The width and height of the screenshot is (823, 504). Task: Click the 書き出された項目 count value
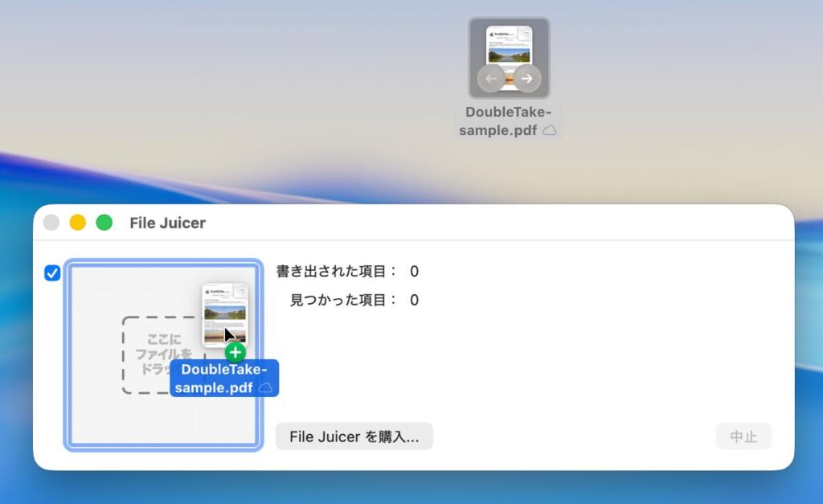coord(414,272)
